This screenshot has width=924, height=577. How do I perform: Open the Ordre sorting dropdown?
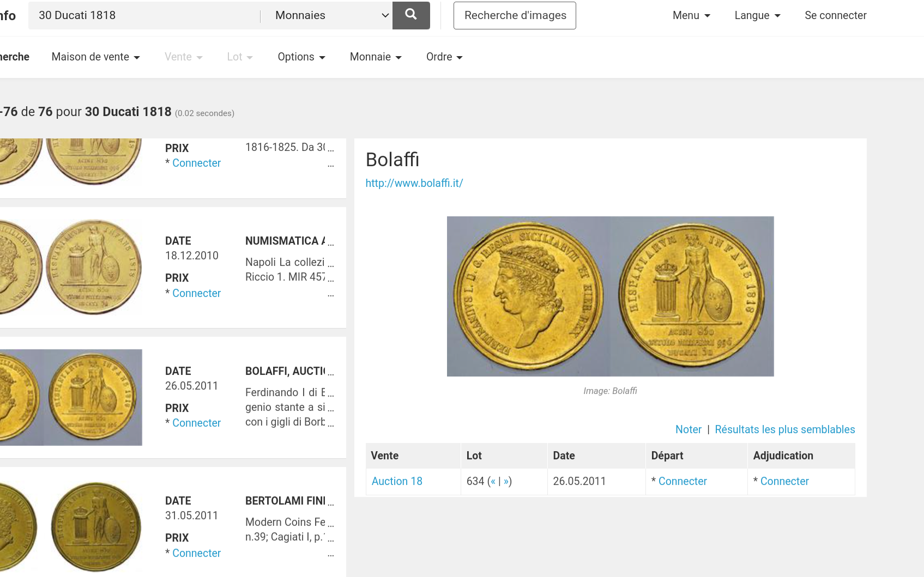click(444, 57)
